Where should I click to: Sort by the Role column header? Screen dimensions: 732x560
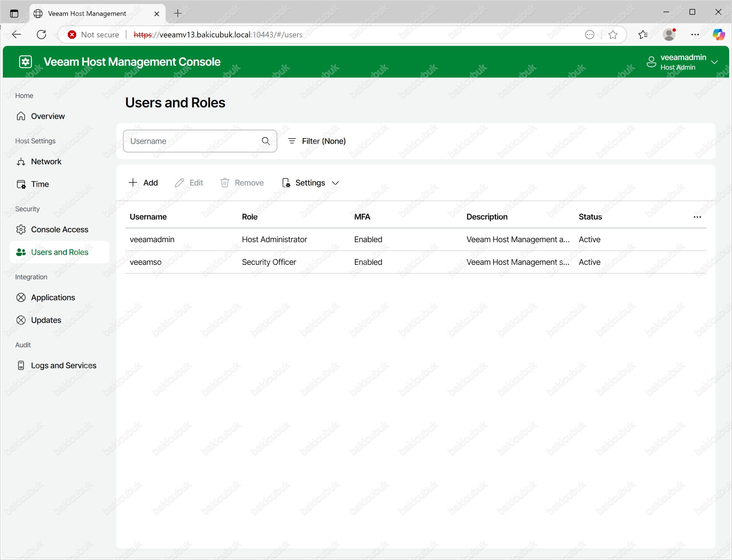pyautogui.click(x=250, y=217)
